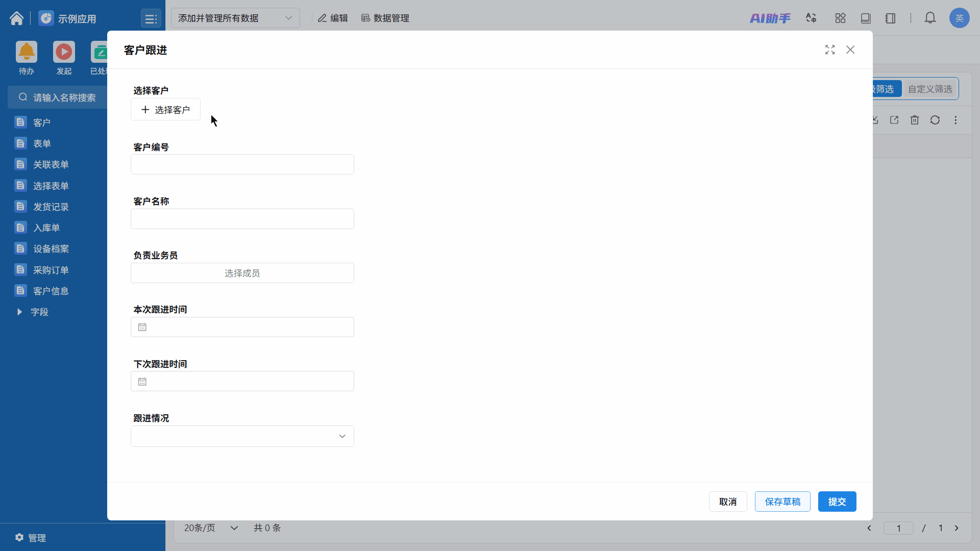Submit form with 提交 button

click(x=837, y=502)
